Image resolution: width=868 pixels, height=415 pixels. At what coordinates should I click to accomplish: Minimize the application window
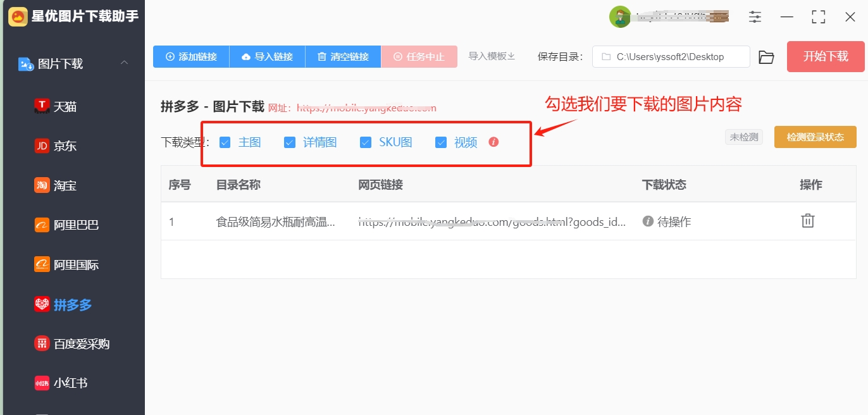click(x=786, y=17)
